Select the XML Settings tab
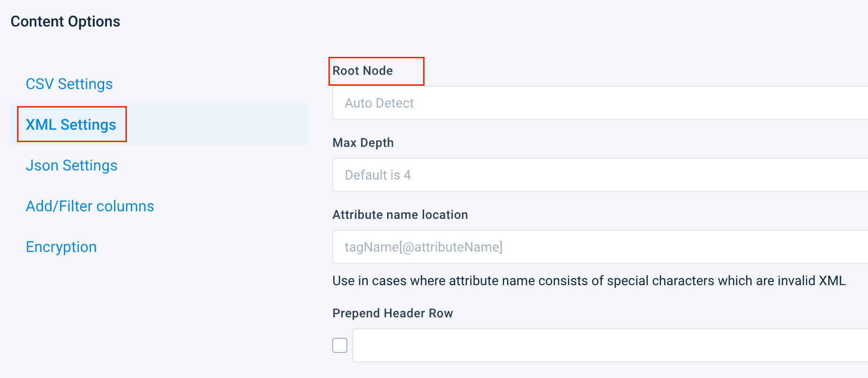The height and width of the screenshot is (378, 868). tap(71, 125)
